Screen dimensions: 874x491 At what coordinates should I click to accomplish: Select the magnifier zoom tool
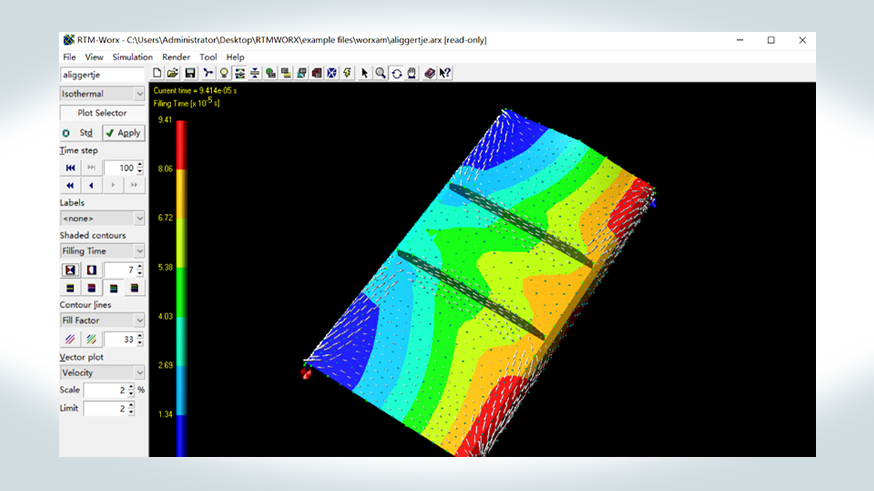(380, 73)
